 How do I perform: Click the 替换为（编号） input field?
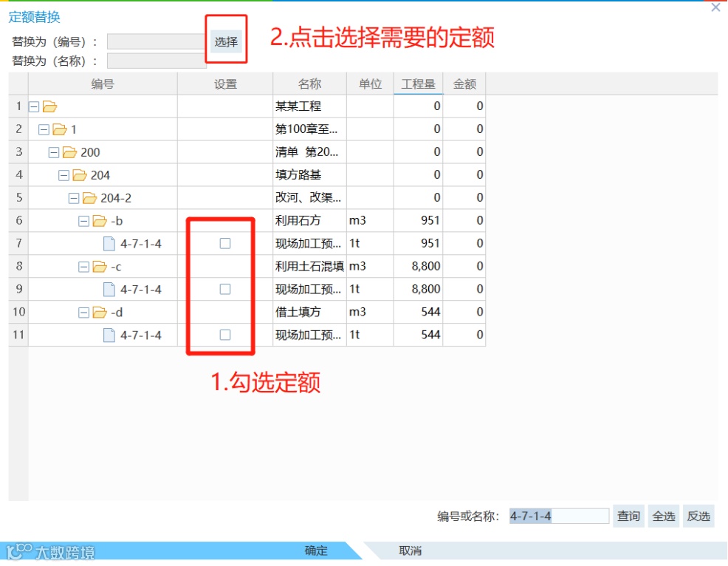(x=157, y=41)
